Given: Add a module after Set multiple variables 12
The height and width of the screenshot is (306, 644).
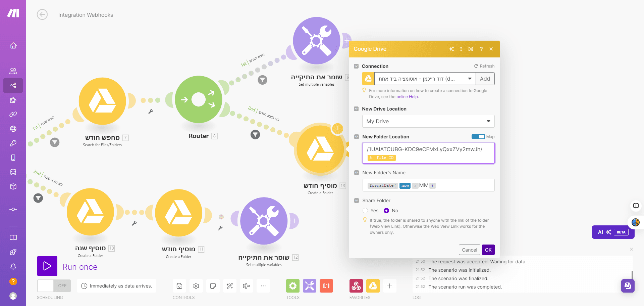Looking at the screenshot, I should 294,221.
